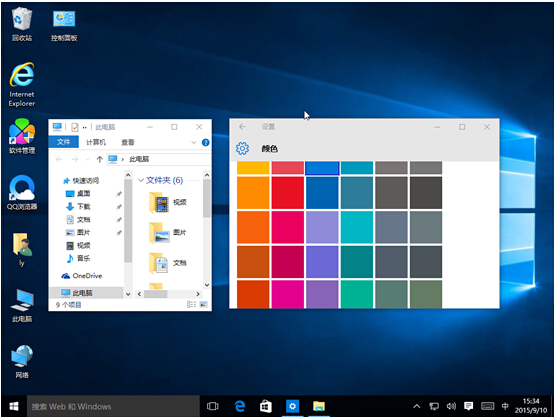Open the Control Panel desktop icon
Screen dimensions: 556x419
coord(64,25)
